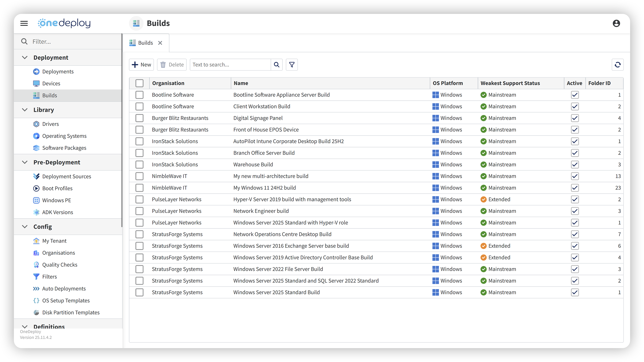Open the filter funnel options

pyautogui.click(x=292, y=65)
